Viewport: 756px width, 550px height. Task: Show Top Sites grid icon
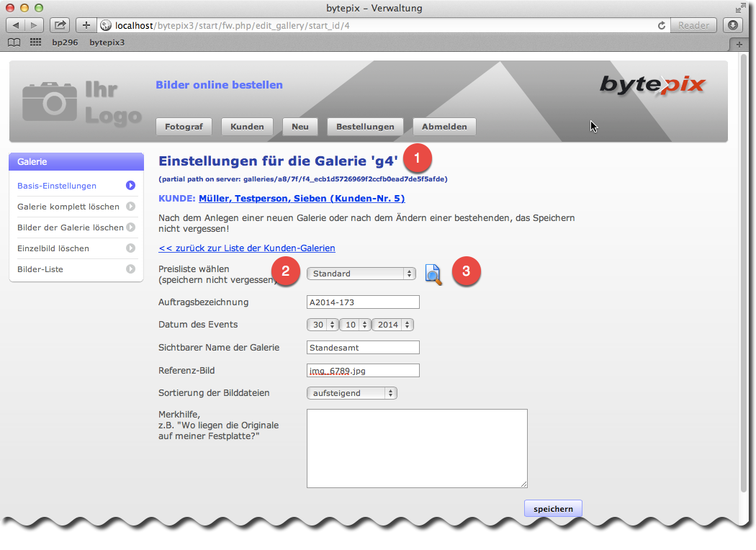tap(36, 42)
